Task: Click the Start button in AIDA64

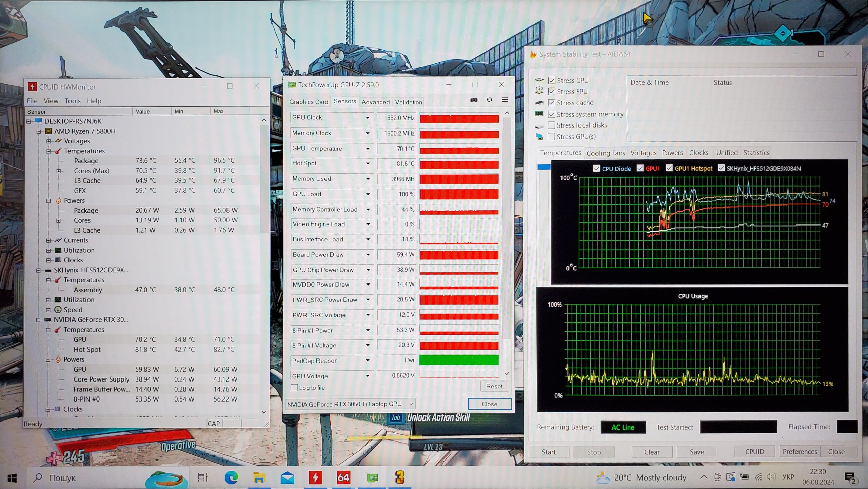Action: tap(548, 452)
